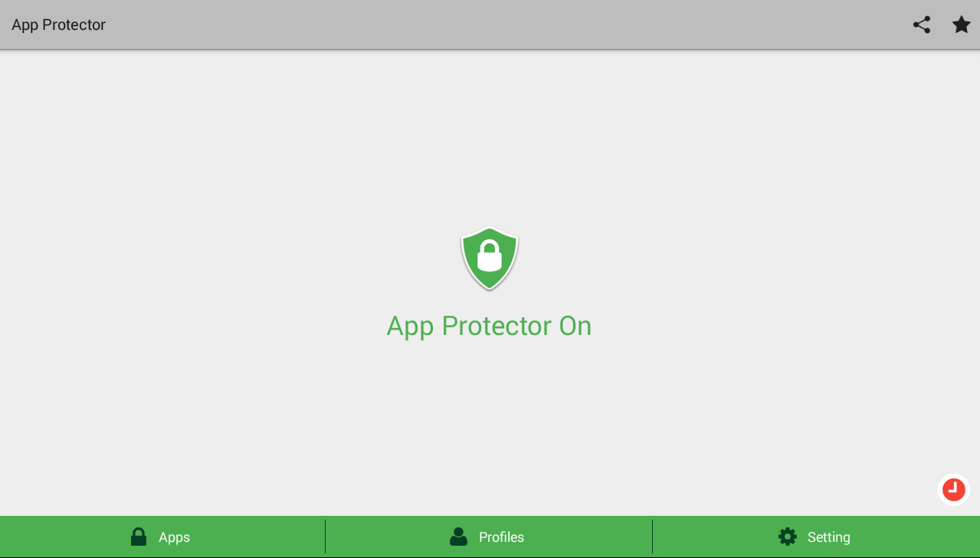Image resolution: width=980 pixels, height=558 pixels.
Task: Click the gear icon beside Setting
Action: (788, 537)
